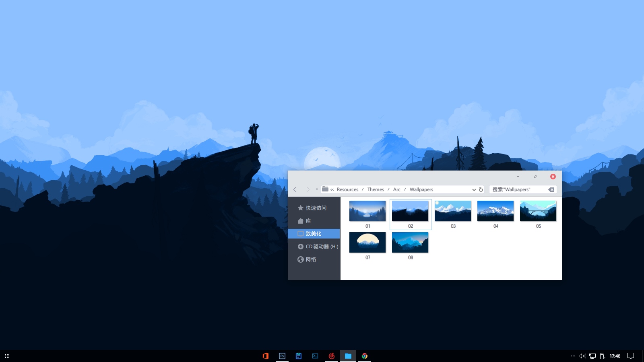The width and height of the screenshot is (644, 362).
Task: Open the terminal app in the taskbar
Action: point(315,356)
